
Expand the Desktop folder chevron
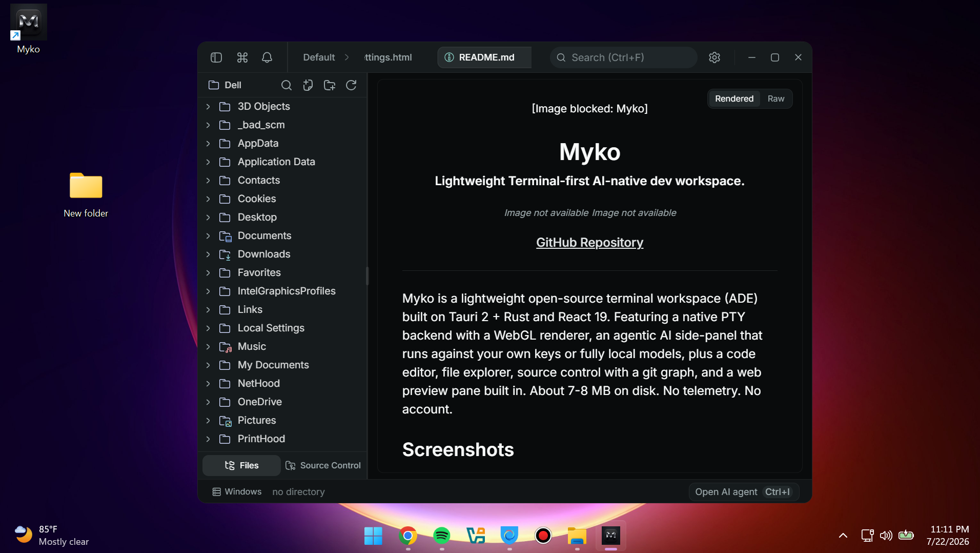pos(208,218)
